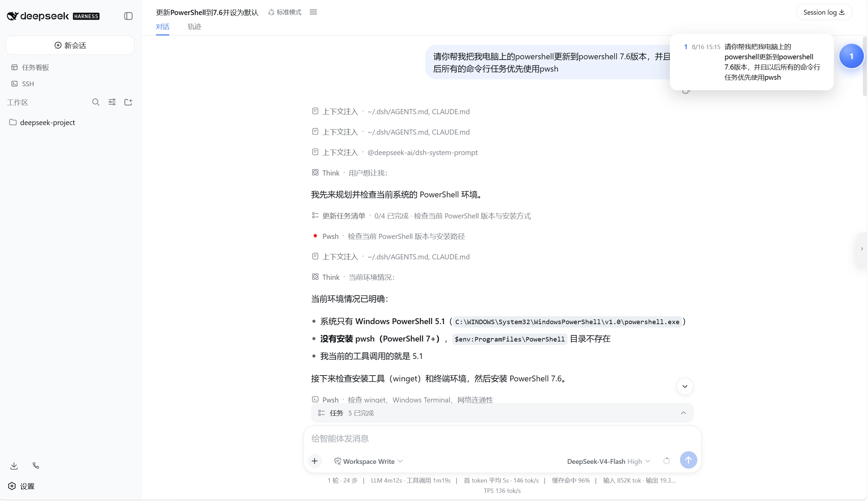The width and height of the screenshot is (868, 501).
Task: Search the workspace with the magnifier icon
Action: tap(96, 102)
